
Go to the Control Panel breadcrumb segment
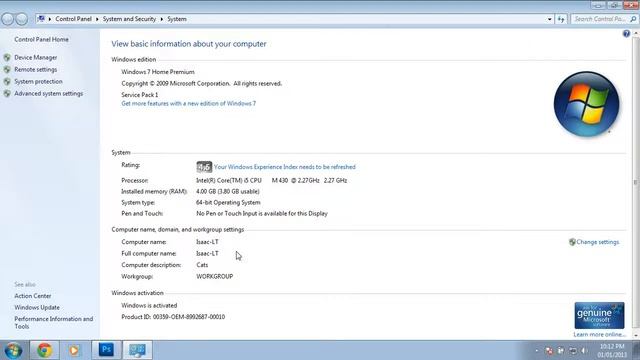tap(73, 19)
